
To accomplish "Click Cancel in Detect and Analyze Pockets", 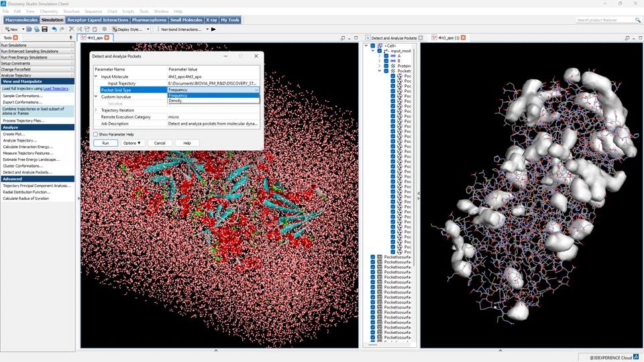I will (160, 143).
